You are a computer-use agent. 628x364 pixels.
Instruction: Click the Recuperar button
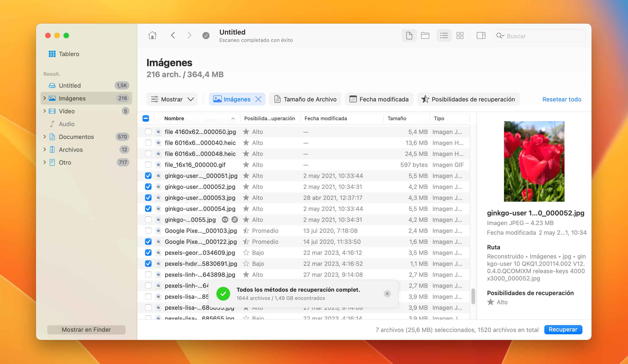(563, 330)
